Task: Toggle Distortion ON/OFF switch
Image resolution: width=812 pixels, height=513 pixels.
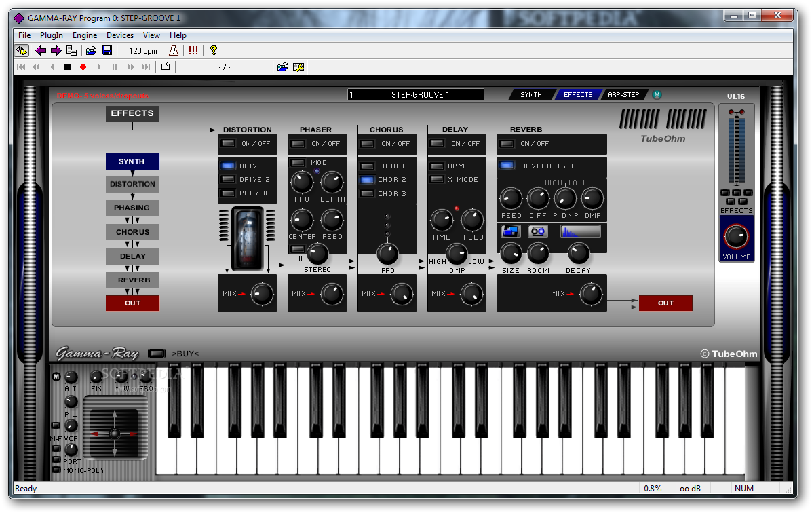Action: click(228, 144)
